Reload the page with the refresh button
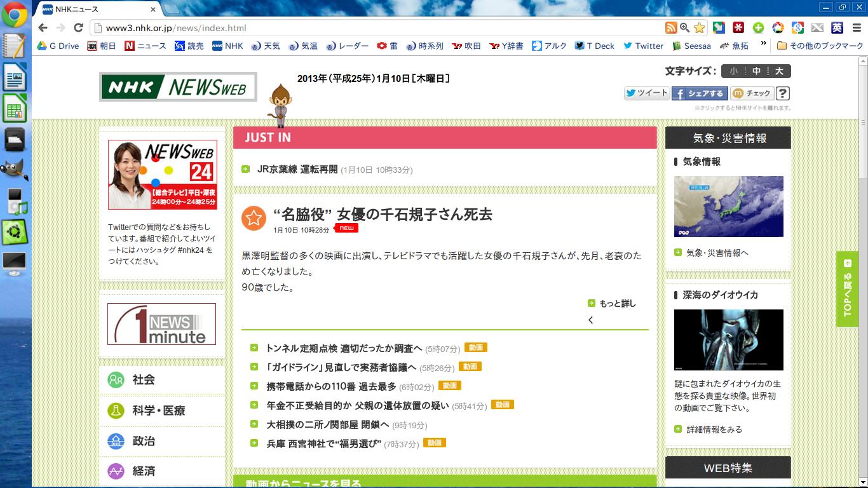Image resolution: width=868 pixels, height=488 pixels. [x=78, y=27]
